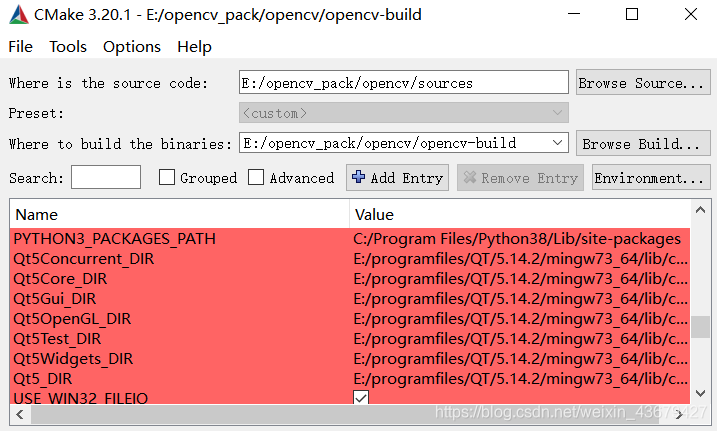Screen dimensions: 717x431
Task: Open the File menu
Action: point(21,47)
